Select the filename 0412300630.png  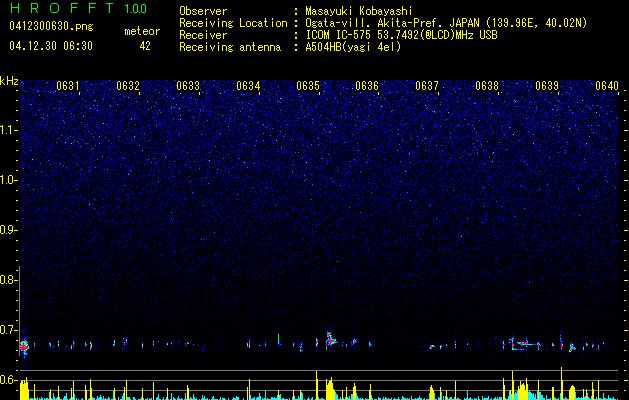(x=51, y=27)
